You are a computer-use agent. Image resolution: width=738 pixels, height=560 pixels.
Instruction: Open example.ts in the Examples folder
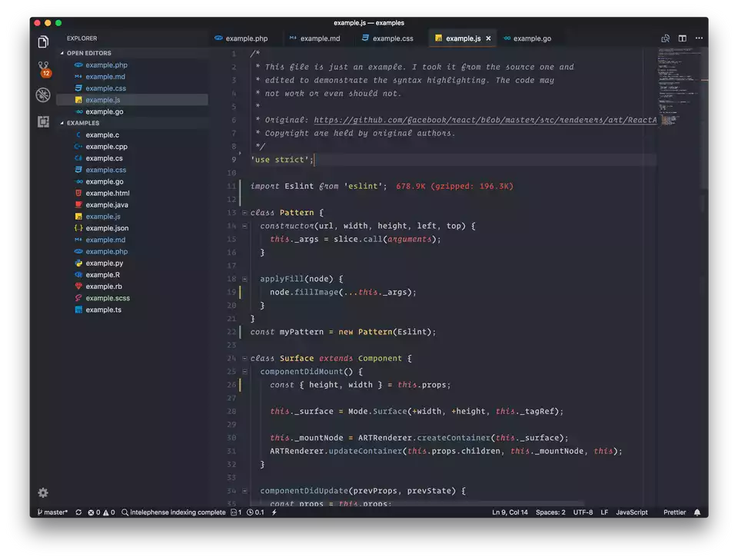tap(131, 310)
